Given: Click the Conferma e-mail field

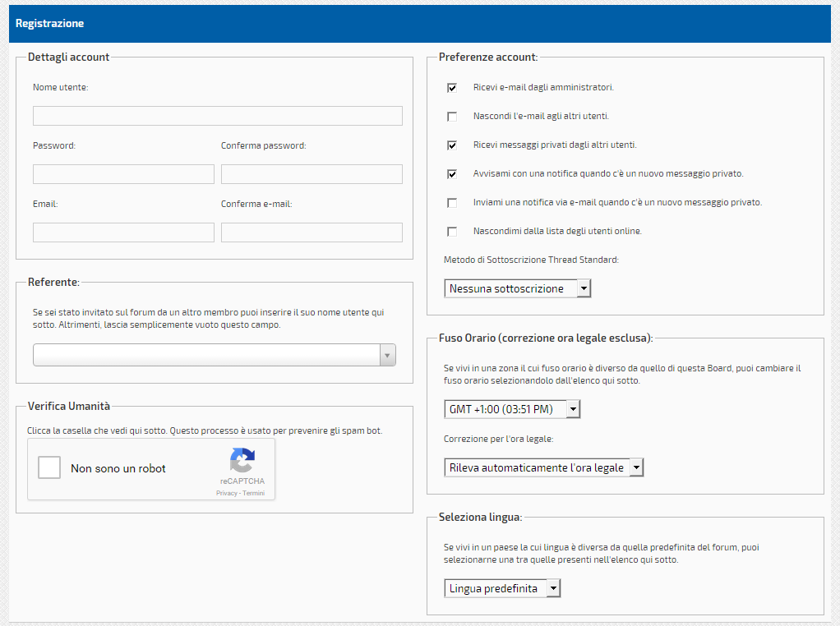Looking at the screenshot, I should point(312,232).
